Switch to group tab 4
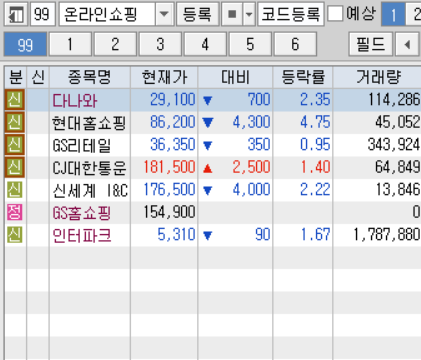Image resolution: width=421 pixels, height=360 pixels. point(205,44)
